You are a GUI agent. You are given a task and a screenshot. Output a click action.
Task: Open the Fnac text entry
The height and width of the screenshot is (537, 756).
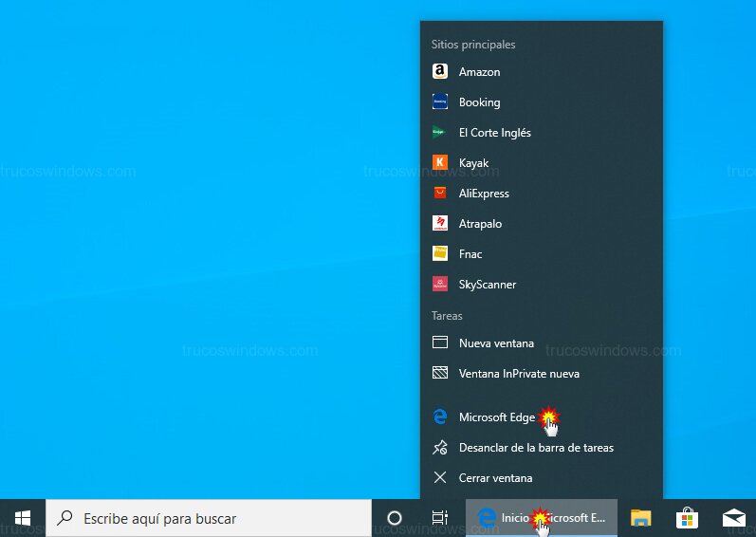pos(470,254)
